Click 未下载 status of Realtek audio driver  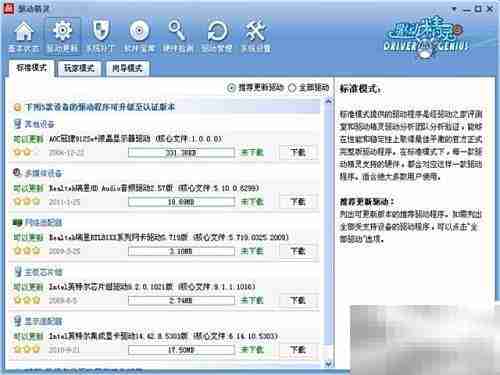click(252, 202)
